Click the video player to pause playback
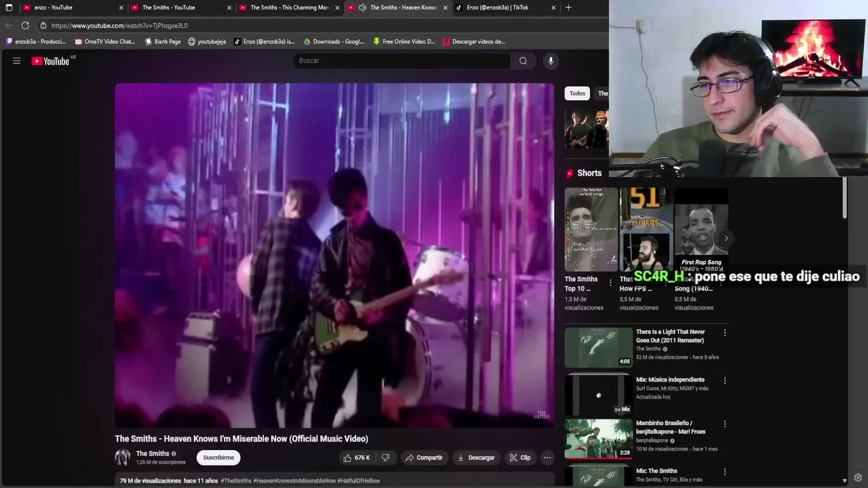 click(334, 256)
